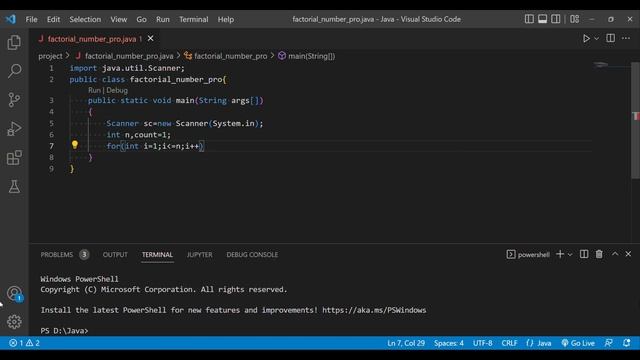Open editor More Actions ellipsis
The width and height of the screenshot is (640, 360).
coord(626,38)
